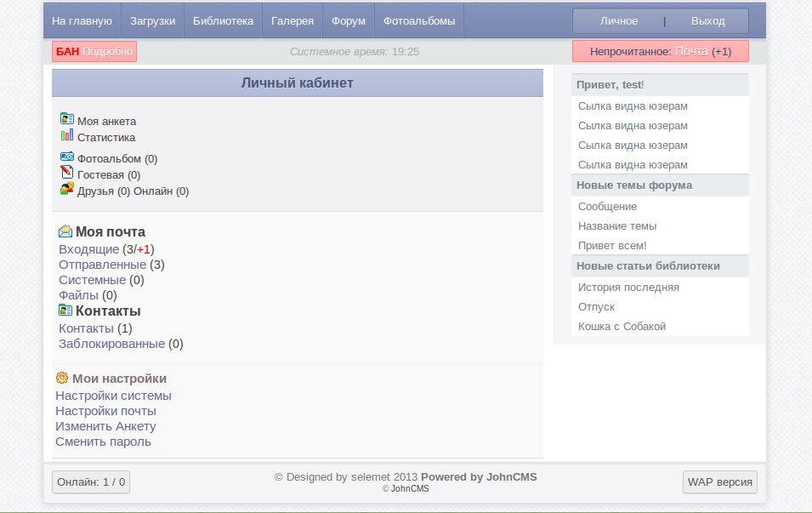The width and height of the screenshot is (812, 513).
Task: Open Гостевая (0) link
Action: click(109, 175)
